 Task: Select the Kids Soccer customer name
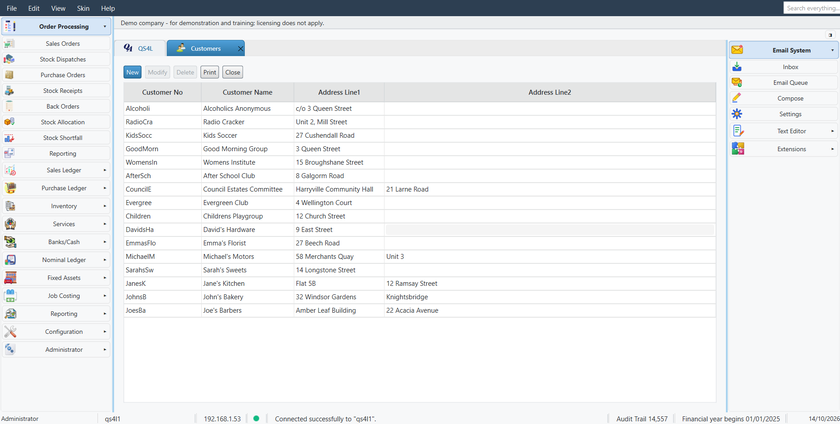coord(220,136)
